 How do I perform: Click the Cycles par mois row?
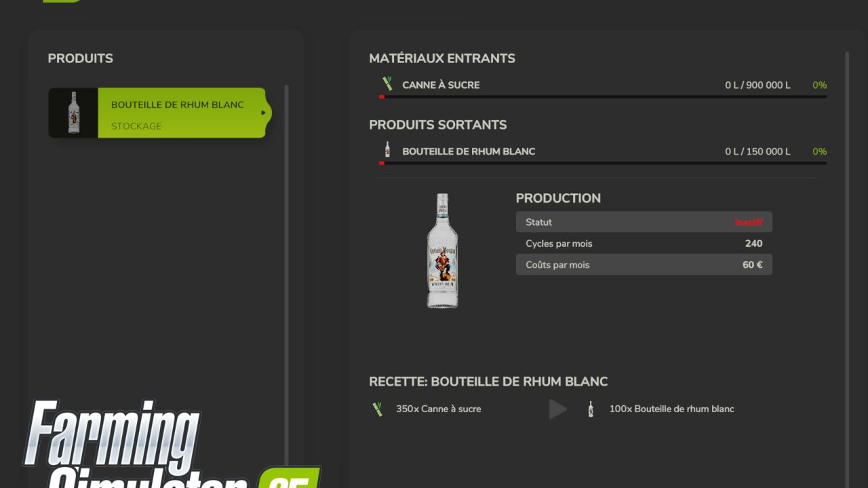[644, 243]
